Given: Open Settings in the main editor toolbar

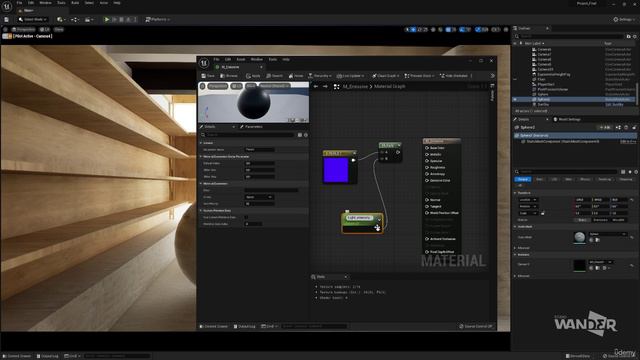Looking at the screenshot, I should point(624,19).
